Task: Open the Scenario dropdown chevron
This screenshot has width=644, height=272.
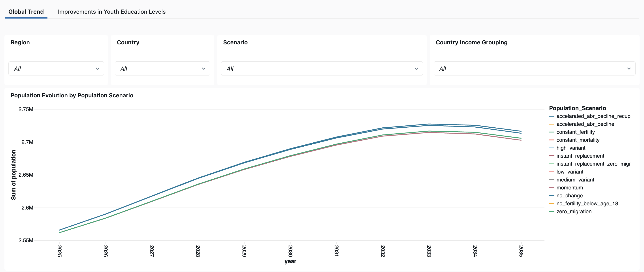Action: [x=416, y=68]
